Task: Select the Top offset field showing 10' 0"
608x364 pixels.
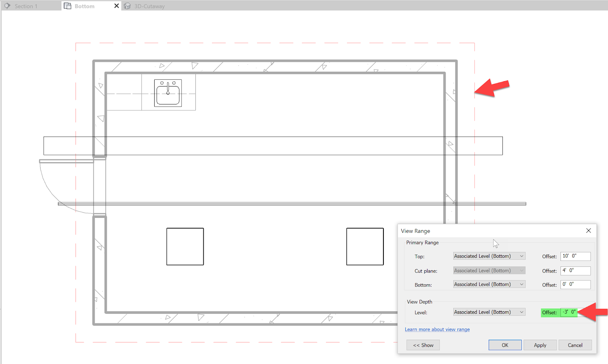Action: (x=575, y=256)
